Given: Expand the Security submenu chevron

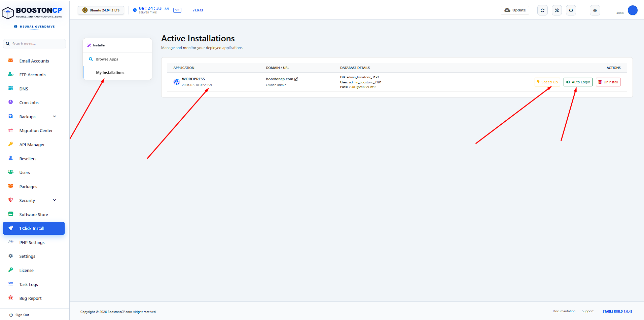Looking at the screenshot, I should 55,200.
